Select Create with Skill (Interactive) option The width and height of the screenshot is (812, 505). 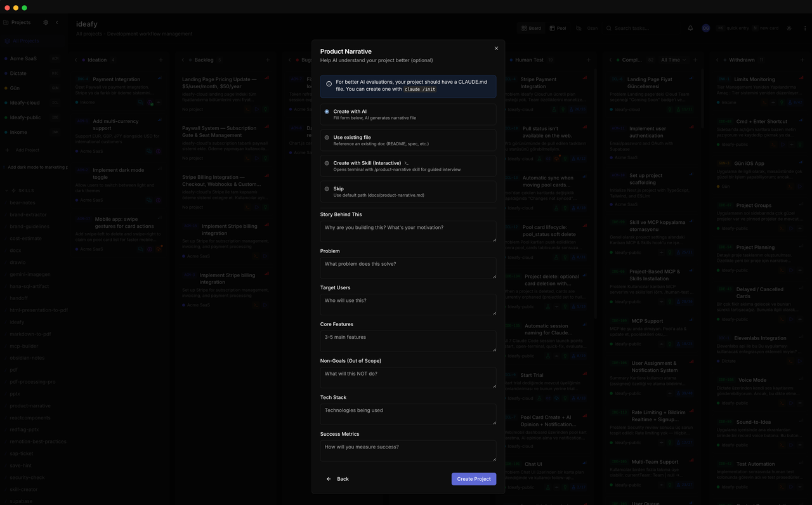(x=327, y=163)
